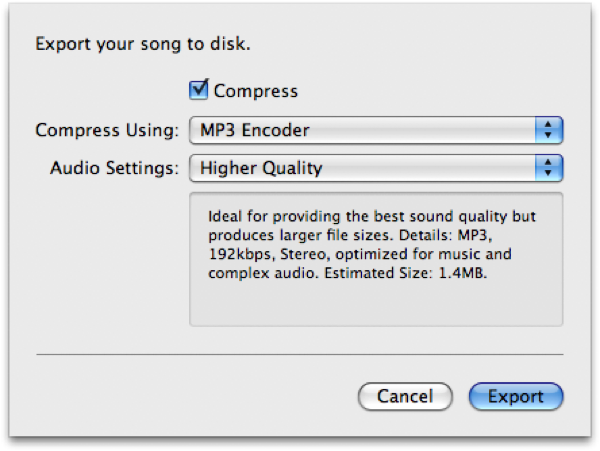Click down arrow on Audio Settings popup
Screen dimensions: 600x451
pos(548,173)
